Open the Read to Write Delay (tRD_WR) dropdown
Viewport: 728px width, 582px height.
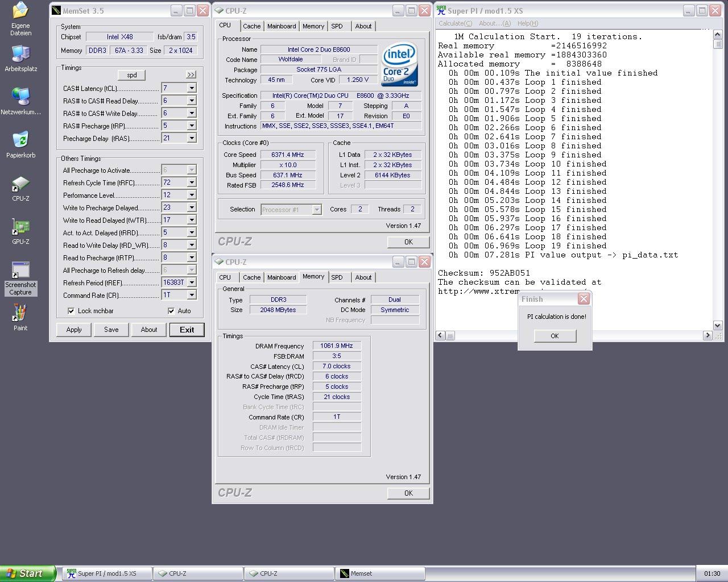[192, 245]
